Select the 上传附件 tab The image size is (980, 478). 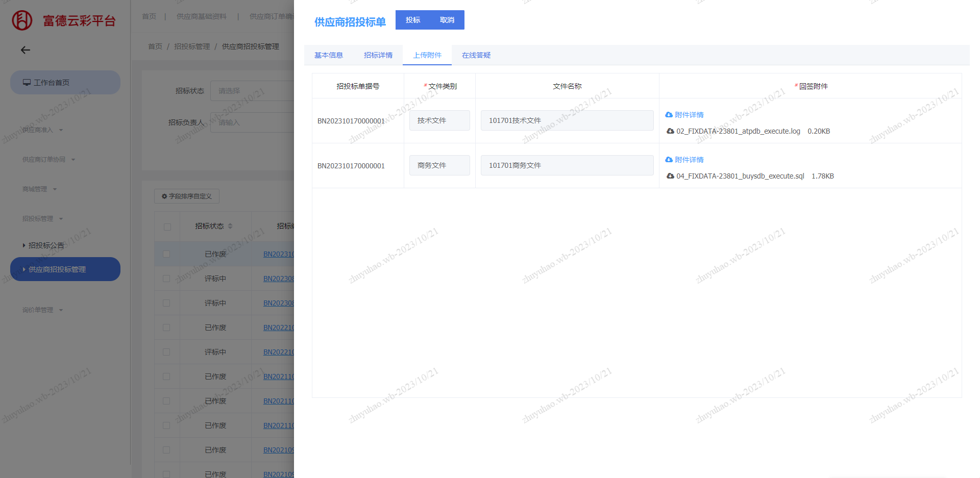tap(427, 55)
